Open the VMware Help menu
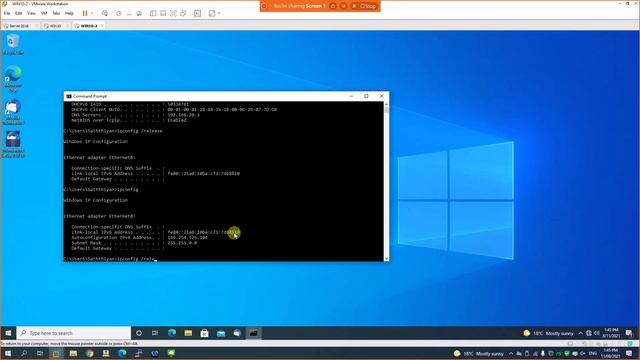640x360 pixels. (x=69, y=13)
